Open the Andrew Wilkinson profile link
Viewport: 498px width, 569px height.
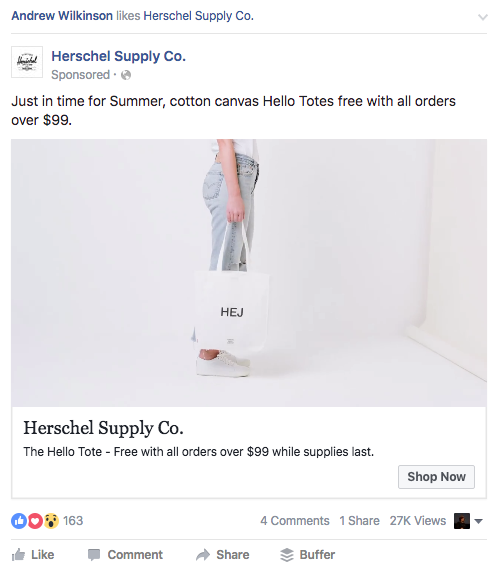(x=62, y=16)
